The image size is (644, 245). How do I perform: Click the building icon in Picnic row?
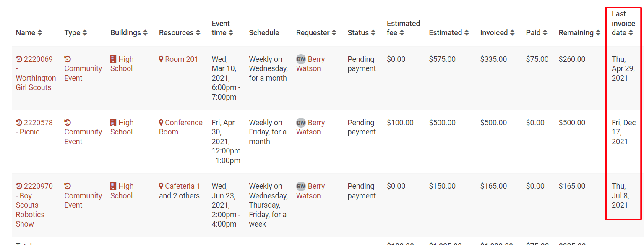[x=113, y=123]
